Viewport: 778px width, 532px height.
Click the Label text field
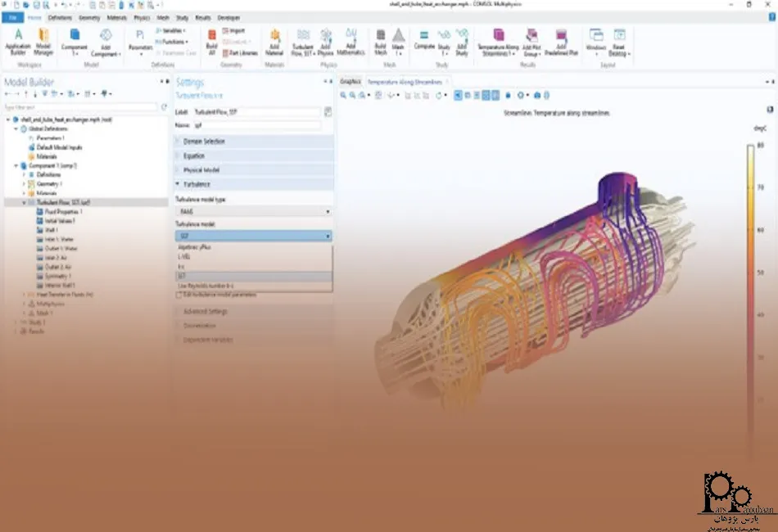tap(256, 111)
